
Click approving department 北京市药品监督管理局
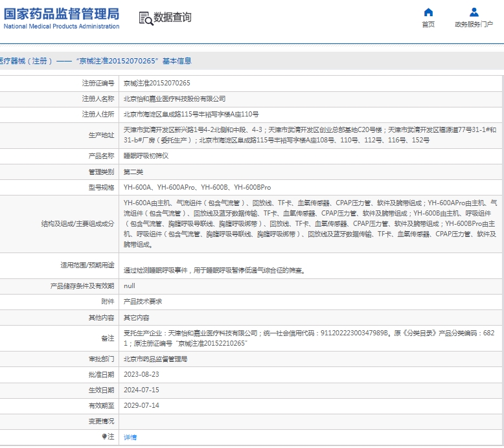[x=155, y=359]
